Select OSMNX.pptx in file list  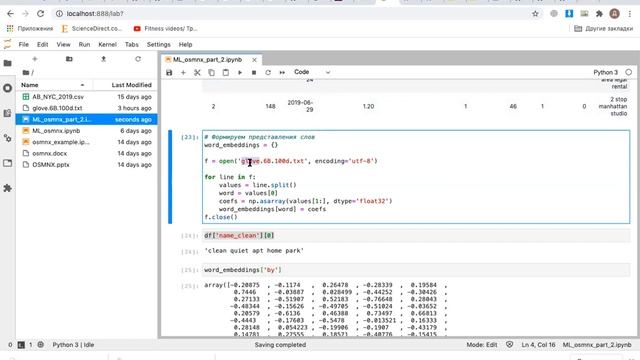tap(87, 165)
